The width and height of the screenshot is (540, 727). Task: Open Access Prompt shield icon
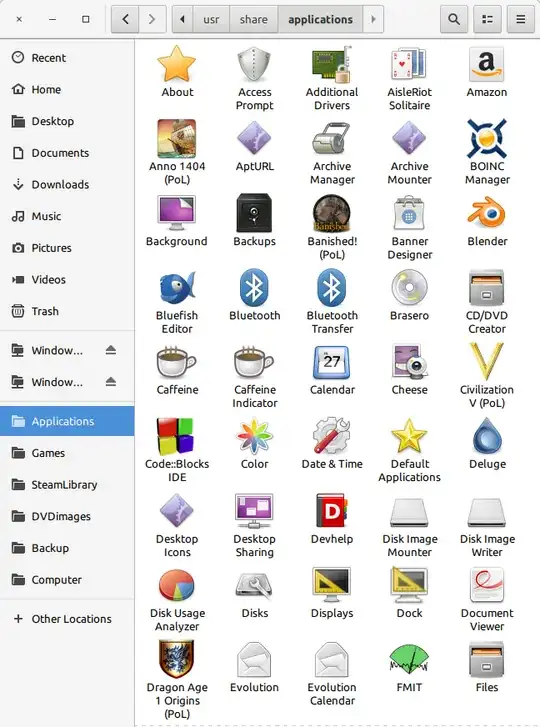254,64
